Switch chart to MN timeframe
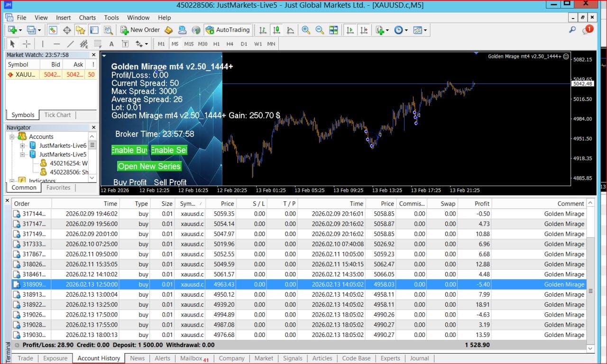 [x=271, y=44]
